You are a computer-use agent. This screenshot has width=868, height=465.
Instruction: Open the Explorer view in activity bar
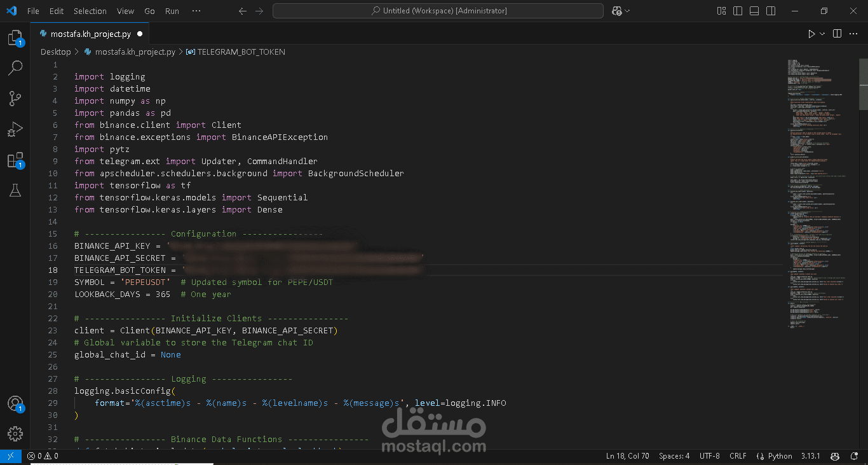pyautogui.click(x=15, y=38)
